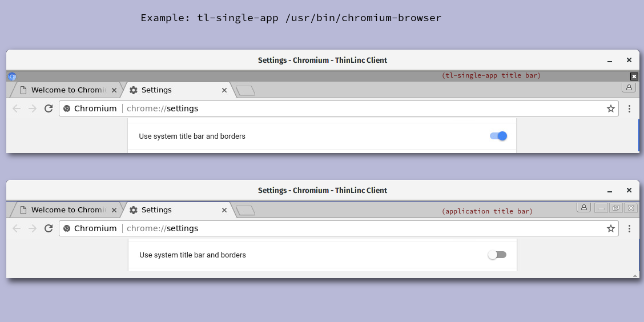
Task: Go back in the upper Chromium window
Action: (17, 108)
